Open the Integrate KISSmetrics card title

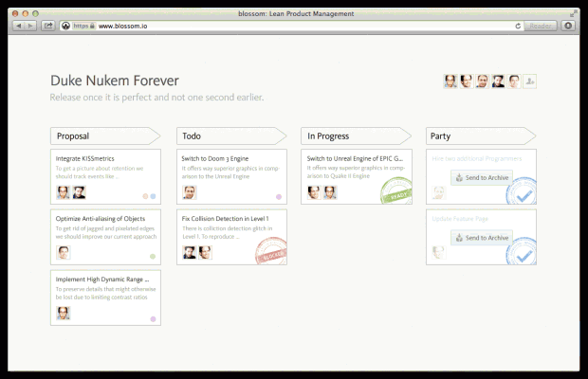click(85, 159)
